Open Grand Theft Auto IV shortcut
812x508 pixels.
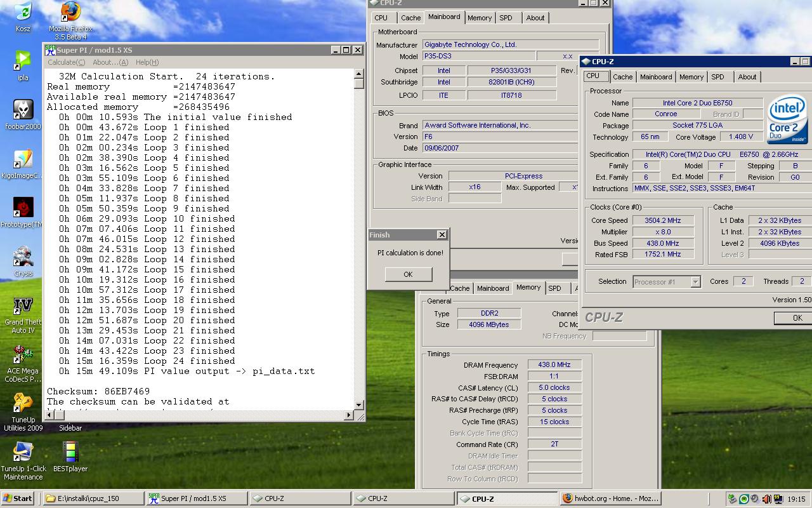23,314
